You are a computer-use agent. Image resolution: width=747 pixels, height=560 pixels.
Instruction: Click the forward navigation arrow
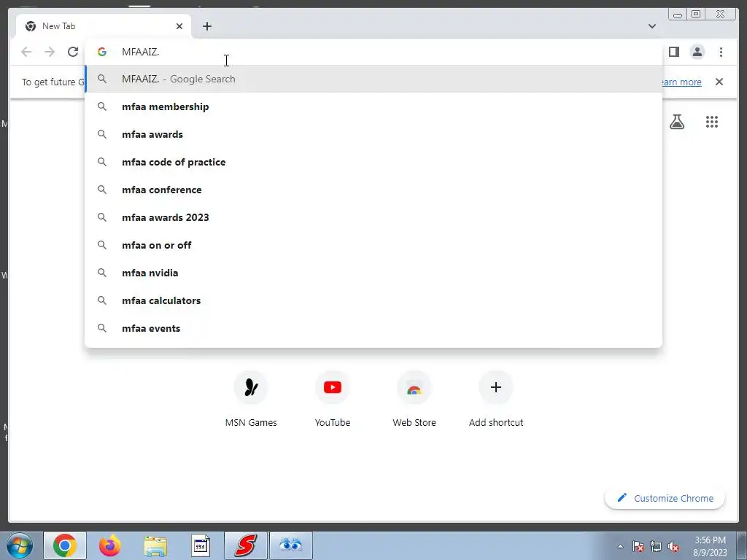pyautogui.click(x=50, y=52)
